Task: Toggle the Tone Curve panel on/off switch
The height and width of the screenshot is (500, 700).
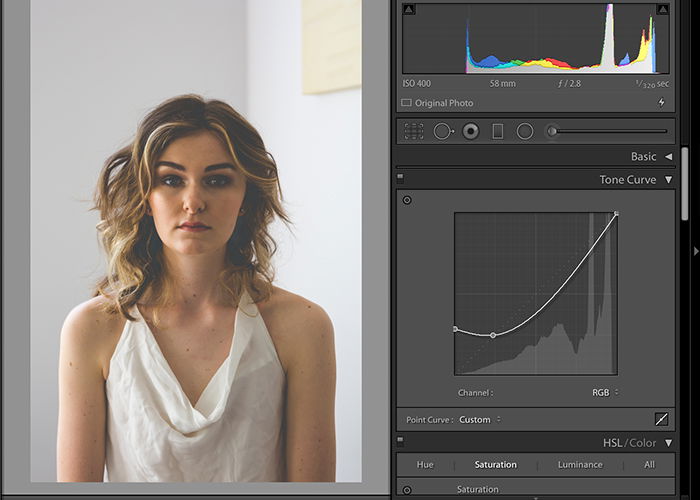Action: click(400, 178)
